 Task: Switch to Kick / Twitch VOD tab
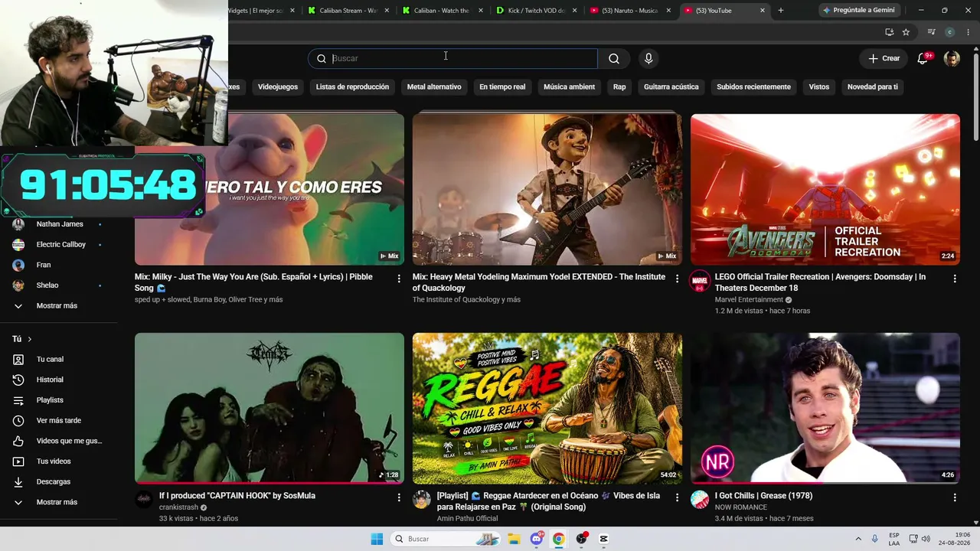point(537,11)
